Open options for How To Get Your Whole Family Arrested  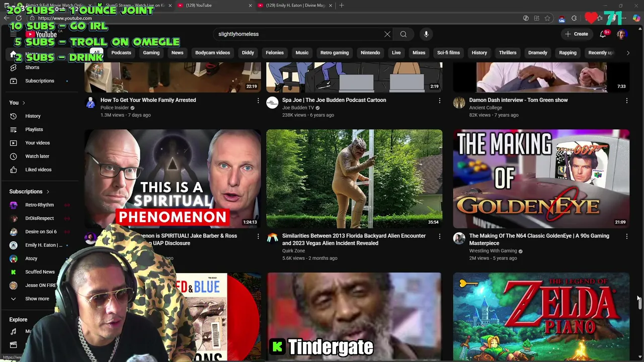point(258,101)
